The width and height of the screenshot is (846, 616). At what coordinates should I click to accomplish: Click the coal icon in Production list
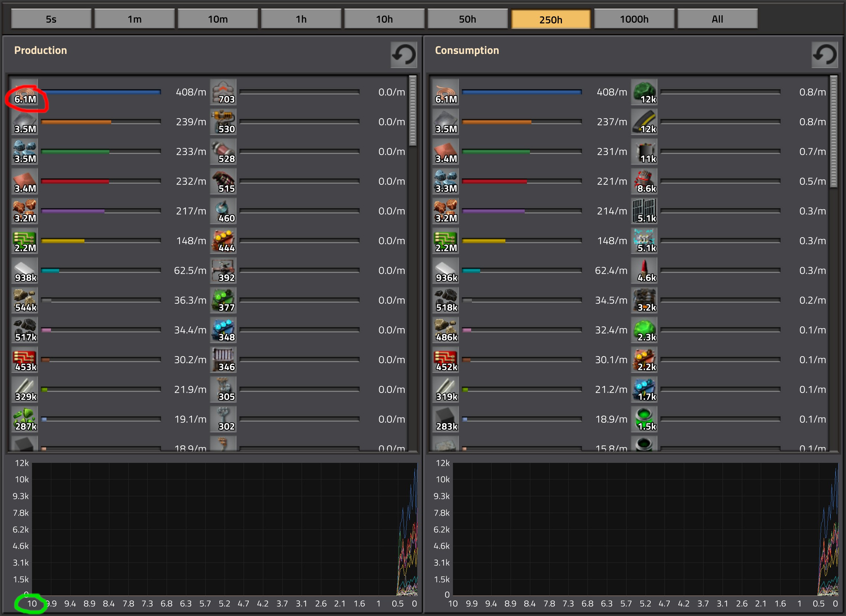(x=25, y=330)
